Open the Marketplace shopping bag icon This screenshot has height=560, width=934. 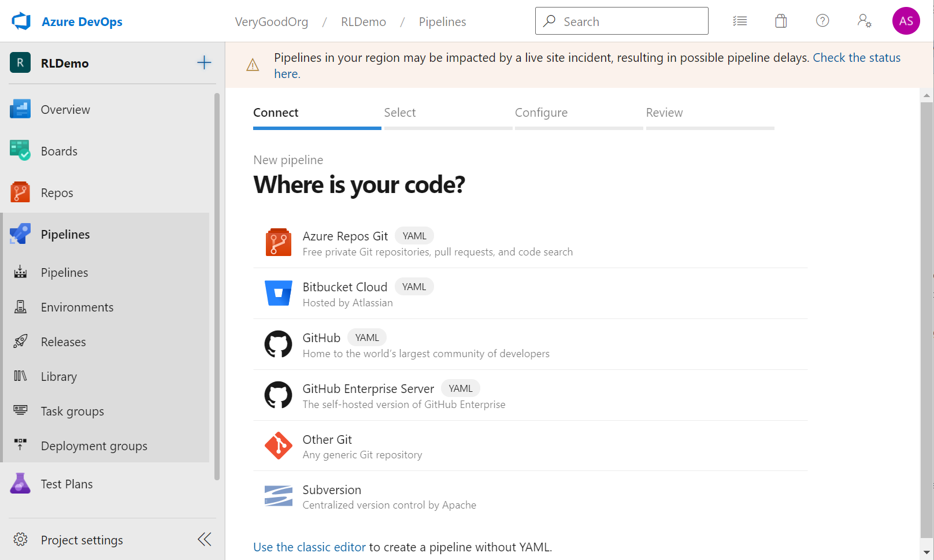coord(781,21)
